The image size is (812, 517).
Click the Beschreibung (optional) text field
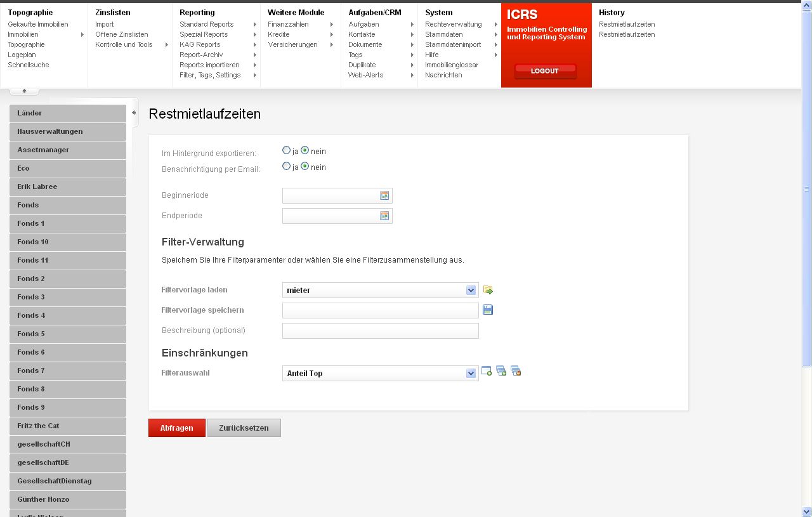(381, 330)
